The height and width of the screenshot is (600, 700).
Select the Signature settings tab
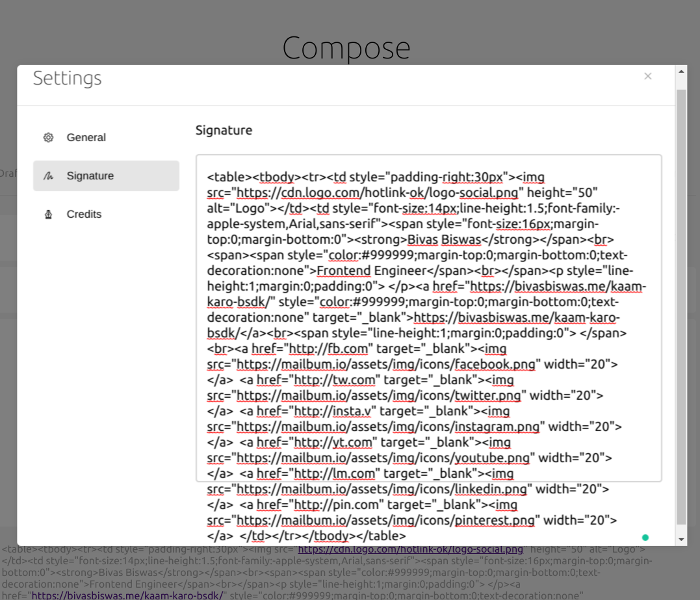point(106,176)
